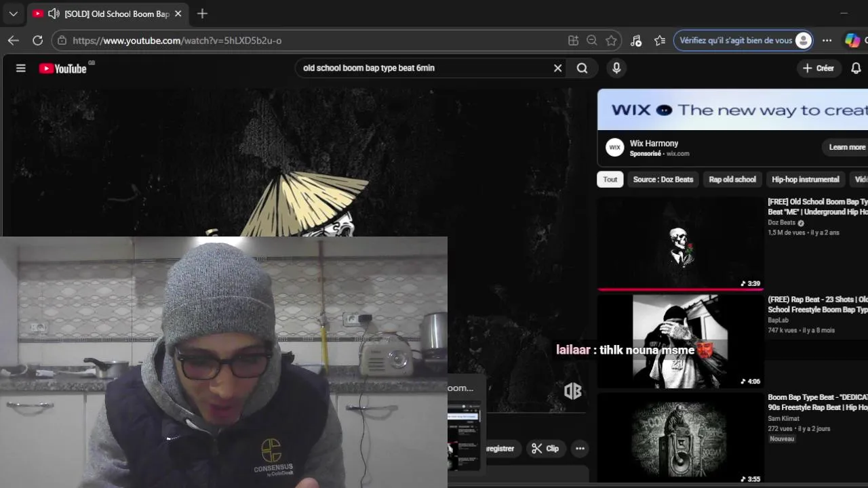Viewport: 868px width, 488px height.
Task: Open the (FREE) Rap Beat - 23 Shots title
Action: point(818,304)
